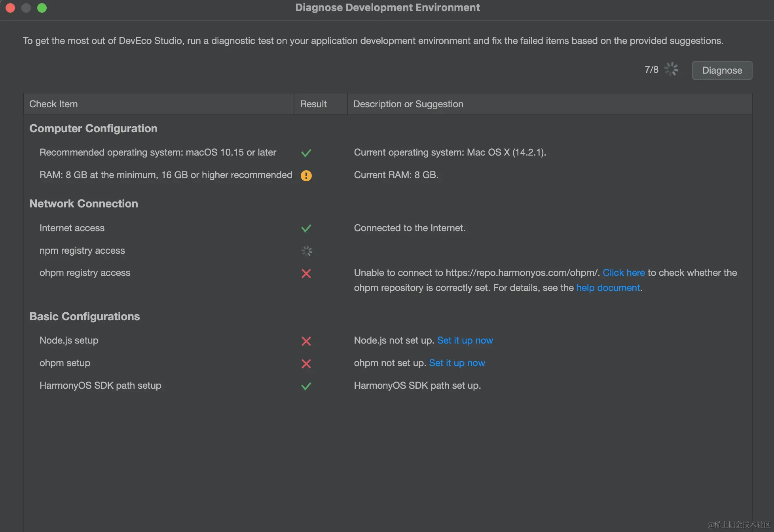Click green checkmark for Internet access
This screenshot has height=532, width=774.
(x=306, y=228)
